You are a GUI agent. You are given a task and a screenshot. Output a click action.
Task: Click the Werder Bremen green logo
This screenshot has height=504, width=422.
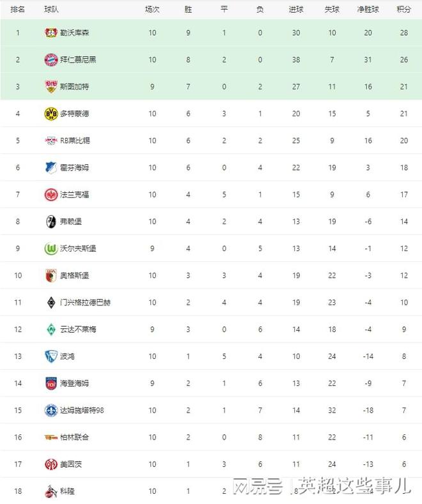51,330
